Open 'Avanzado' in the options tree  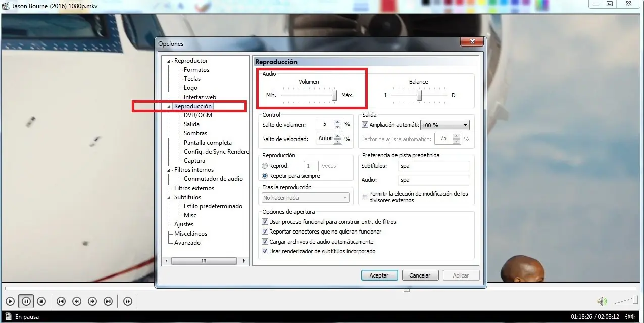pyautogui.click(x=187, y=243)
